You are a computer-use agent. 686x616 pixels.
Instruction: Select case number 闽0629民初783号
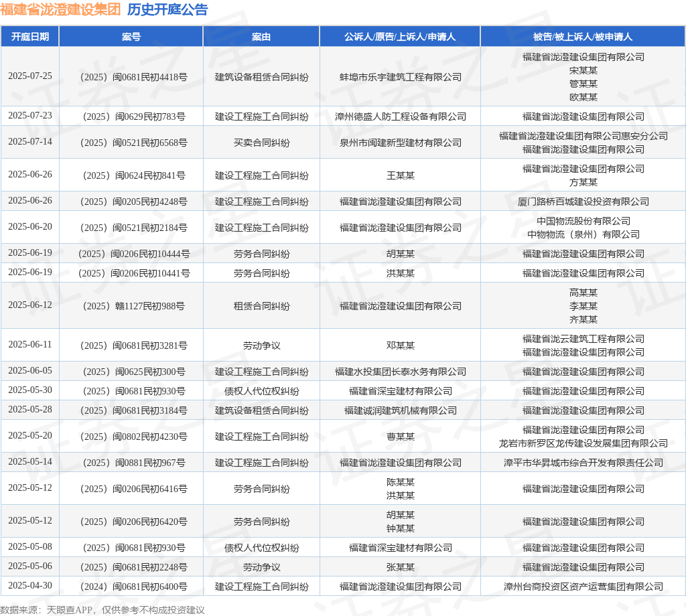coord(134,117)
